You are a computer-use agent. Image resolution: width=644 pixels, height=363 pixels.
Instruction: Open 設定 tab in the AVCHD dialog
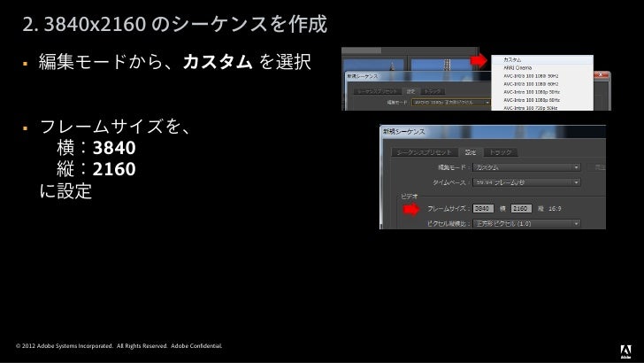(410, 91)
